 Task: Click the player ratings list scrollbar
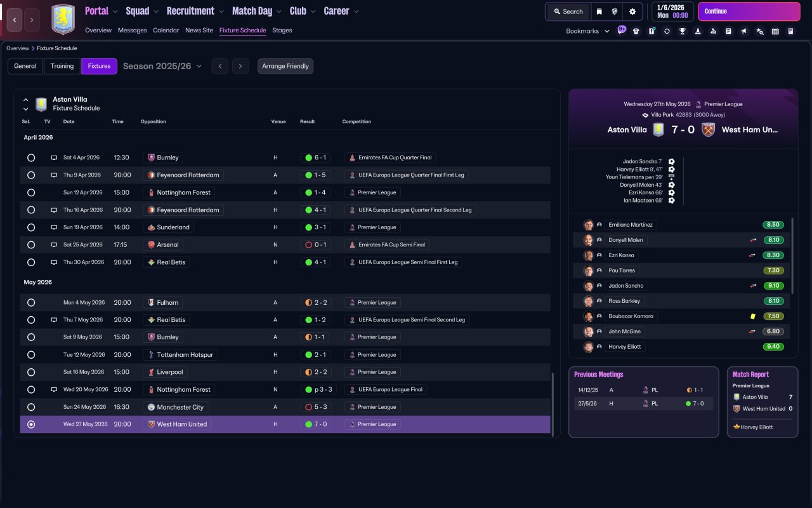[x=793, y=255]
